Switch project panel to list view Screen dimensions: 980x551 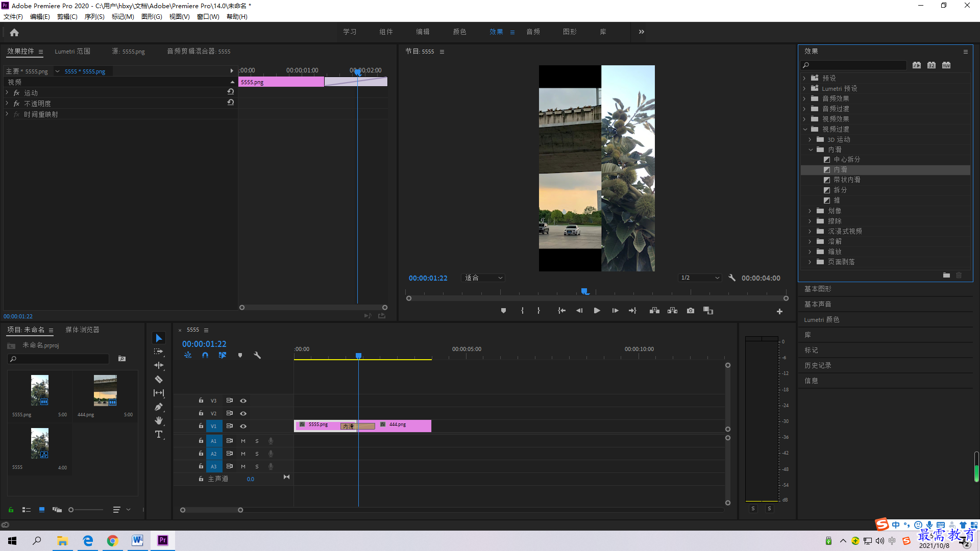(x=27, y=509)
